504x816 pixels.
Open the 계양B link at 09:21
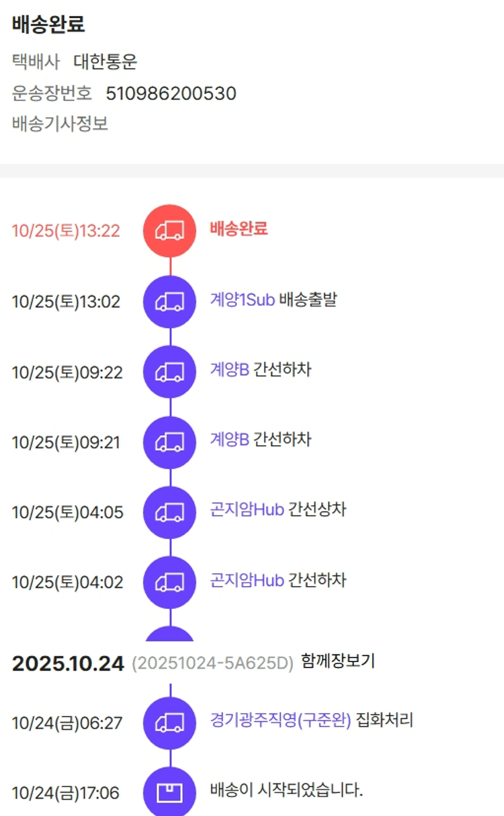coord(229,440)
